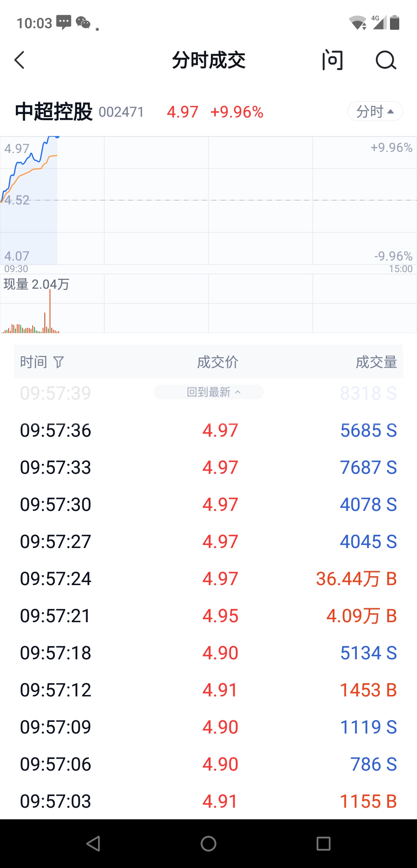Tap the 成交量 column header

pos(376,362)
